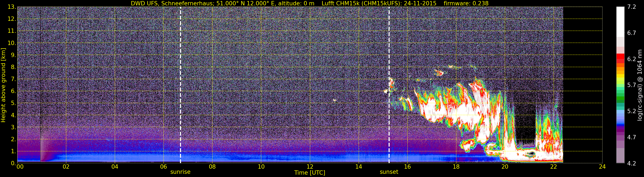Click the 'Time [UTC]' axis title

coord(310,173)
